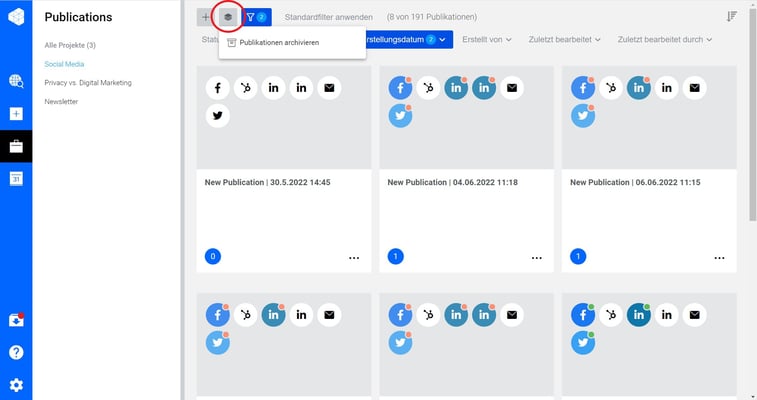
Task: Click email icon in 06.06.2022 11:15 card
Action: (694, 88)
